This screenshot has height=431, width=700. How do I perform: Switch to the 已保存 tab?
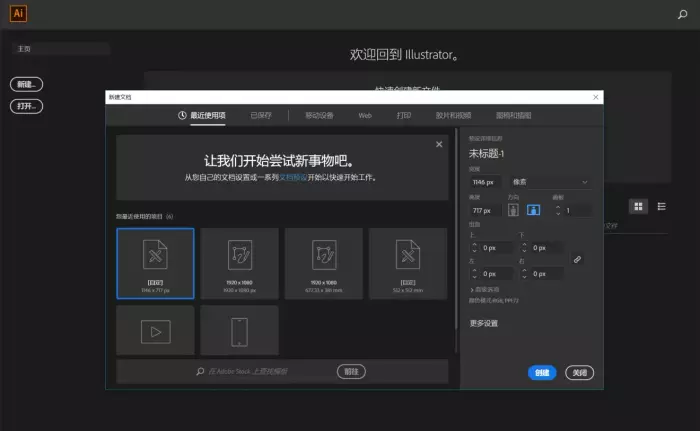tap(261, 115)
